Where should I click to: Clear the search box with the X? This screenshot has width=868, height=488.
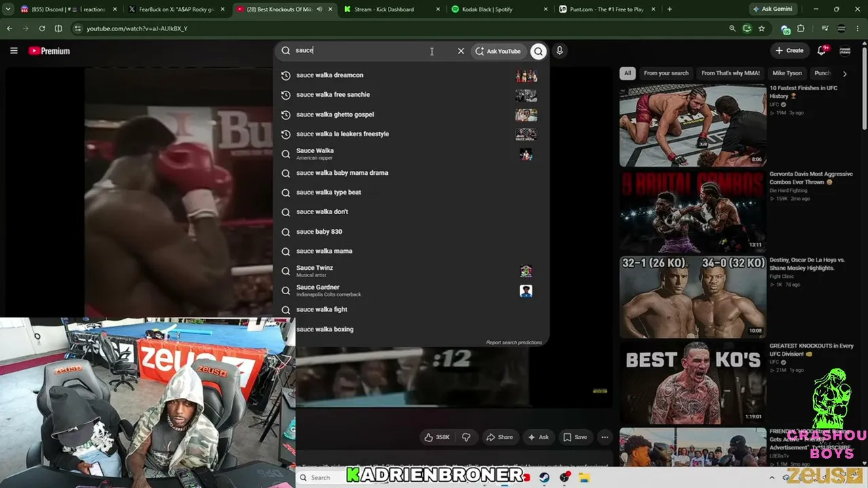coord(461,51)
